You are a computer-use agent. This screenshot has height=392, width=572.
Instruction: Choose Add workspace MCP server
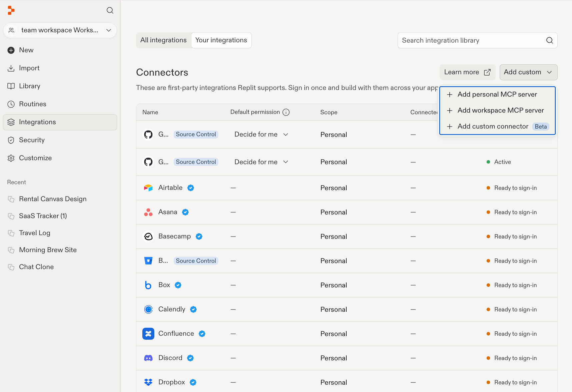(x=497, y=111)
